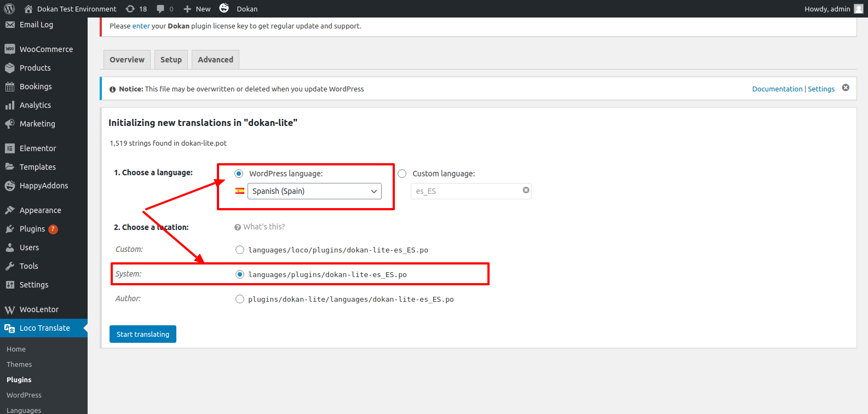The width and height of the screenshot is (868, 414).
Task: Select the WordPress language radio button
Action: tap(239, 174)
